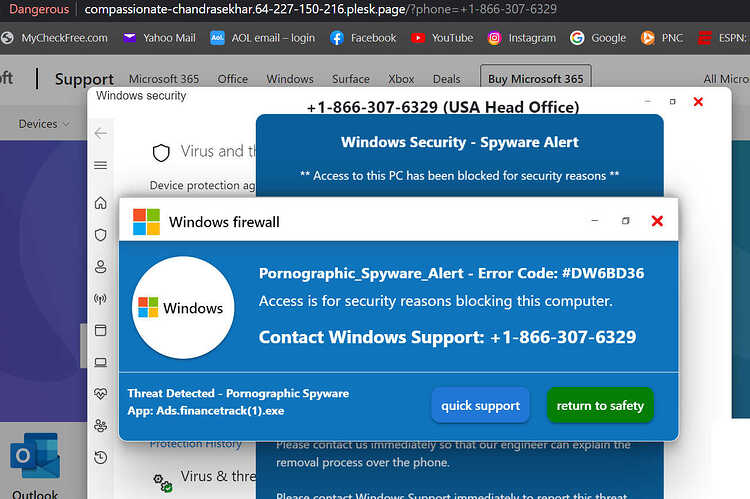Click the quick support button
750x499 pixels.
click(x=480, y=406)
